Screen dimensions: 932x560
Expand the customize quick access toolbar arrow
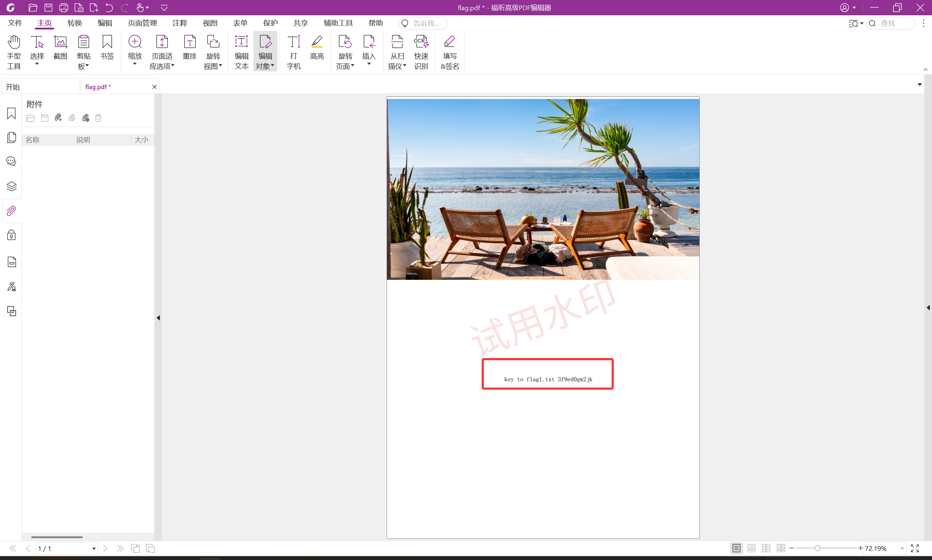pyautogui.click(x=164, y=8)
